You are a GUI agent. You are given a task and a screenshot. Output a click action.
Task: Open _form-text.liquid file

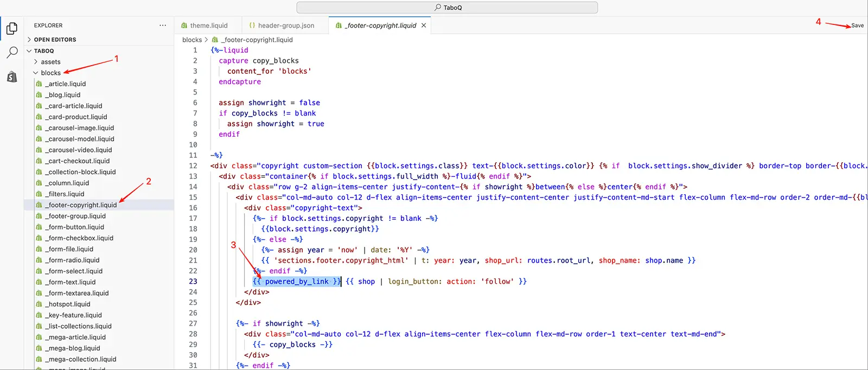point(71,282)
